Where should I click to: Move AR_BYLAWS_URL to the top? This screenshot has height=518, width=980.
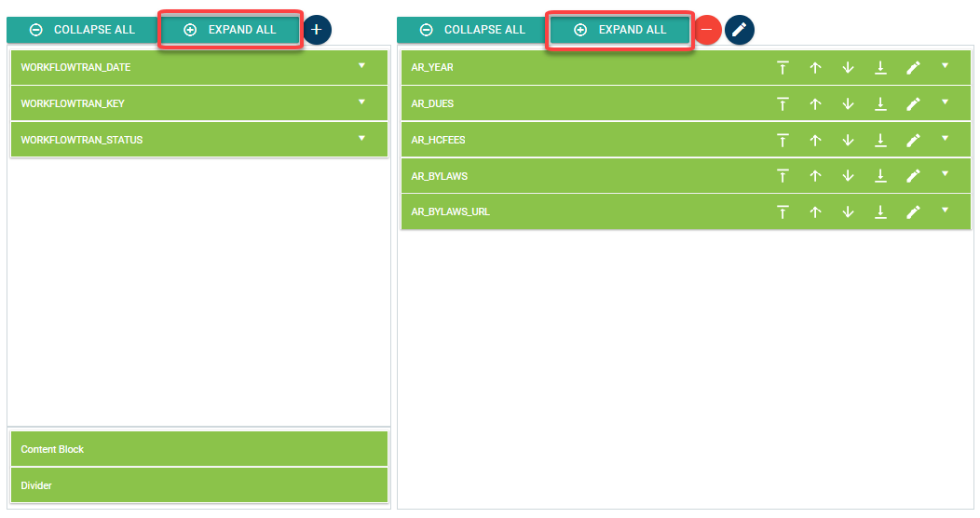coord(783,212)
